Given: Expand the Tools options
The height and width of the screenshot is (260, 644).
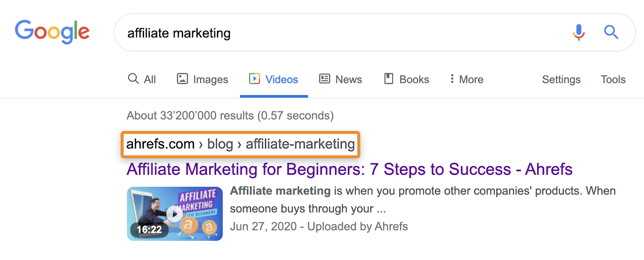Looking at the screenshot, I should [x=613, y=80].
